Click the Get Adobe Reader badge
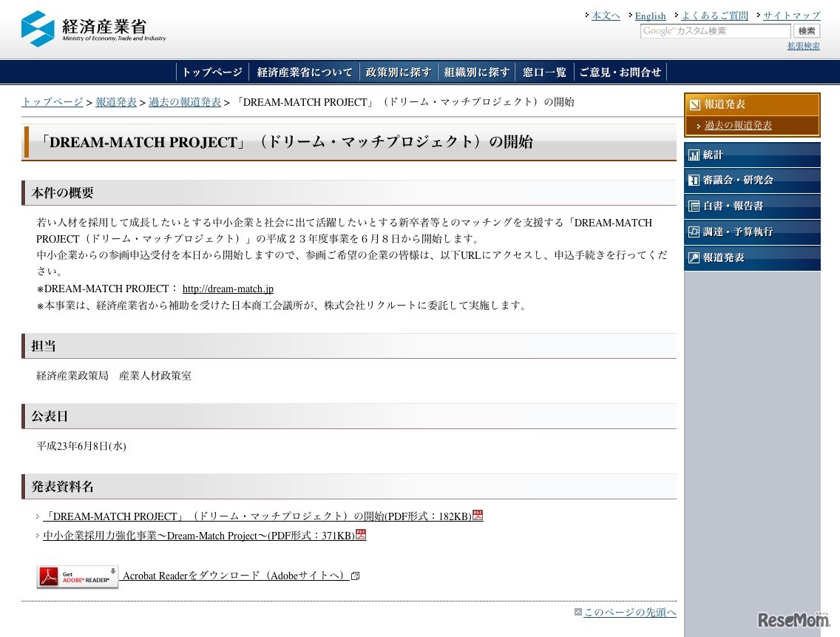 click(77, 576)
